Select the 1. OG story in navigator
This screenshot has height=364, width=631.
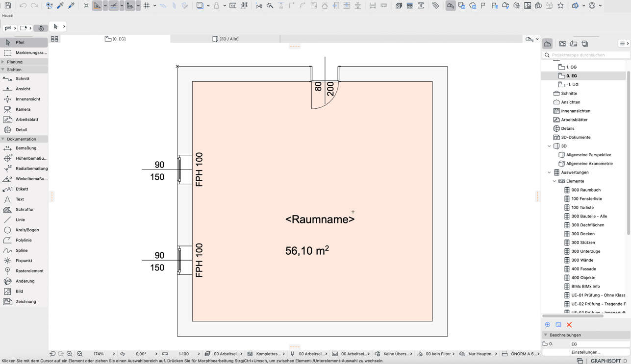coord(571,67)
